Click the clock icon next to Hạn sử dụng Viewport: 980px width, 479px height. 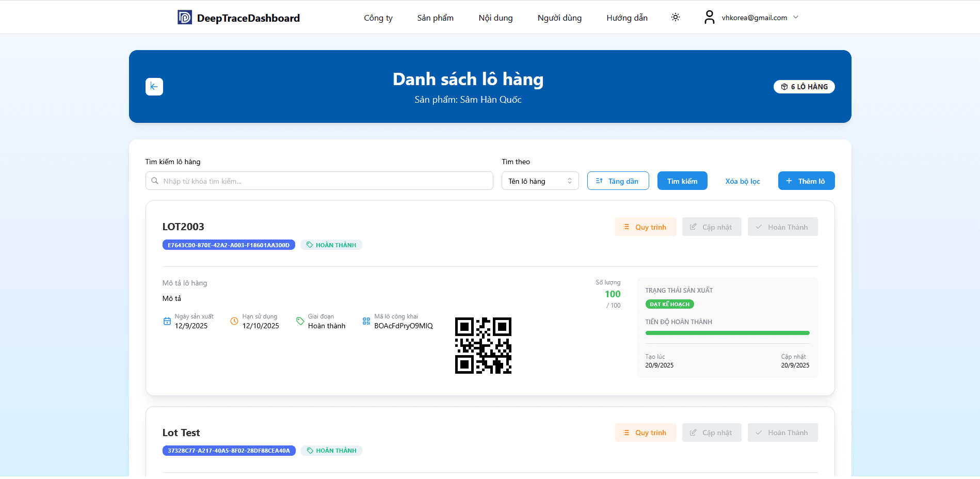234,321
